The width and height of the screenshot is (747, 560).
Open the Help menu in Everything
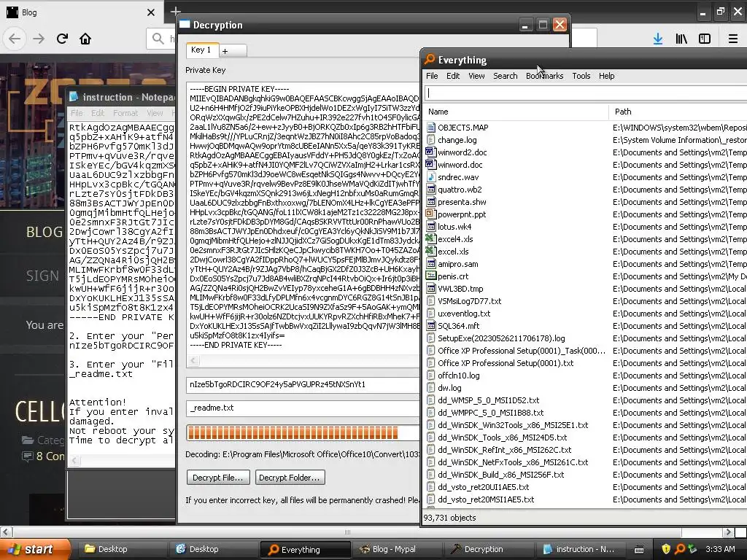click(x=606, y=76)
